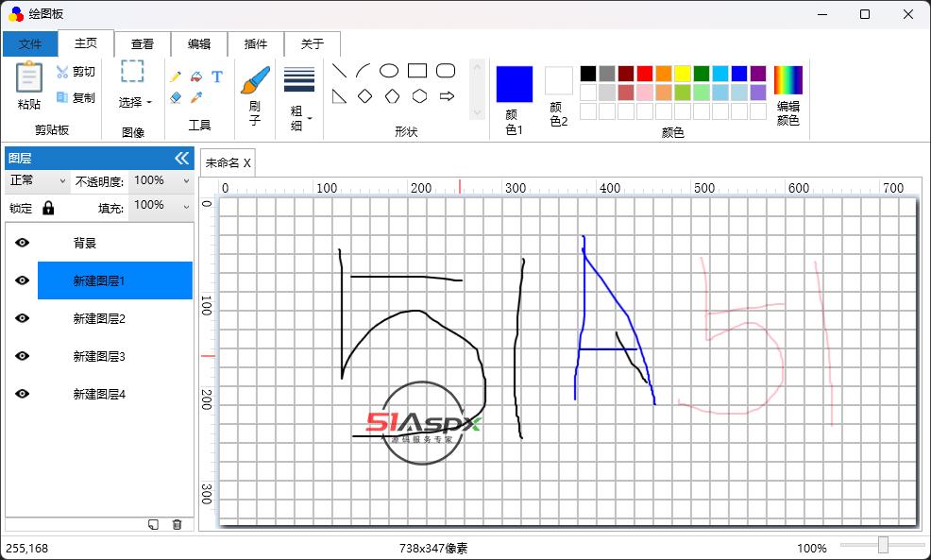Open the 插件 ribbon tab
Viewport: 931px width, 560px height.
[x=256, y=43]
